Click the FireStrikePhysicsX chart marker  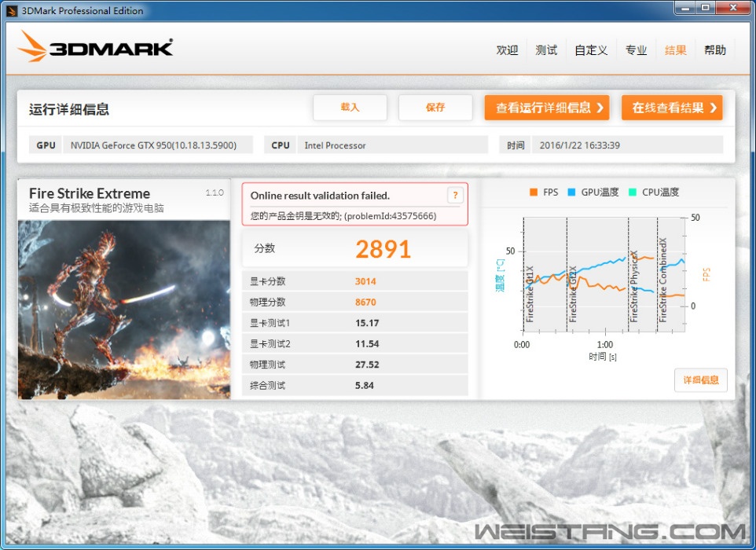pyautogui.click(x=634, y=286)
